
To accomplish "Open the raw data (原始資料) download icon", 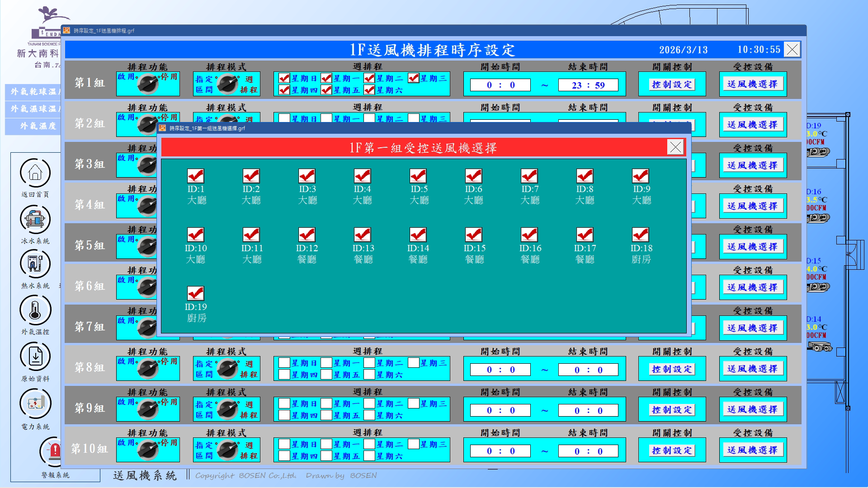I will pos(35,357).
